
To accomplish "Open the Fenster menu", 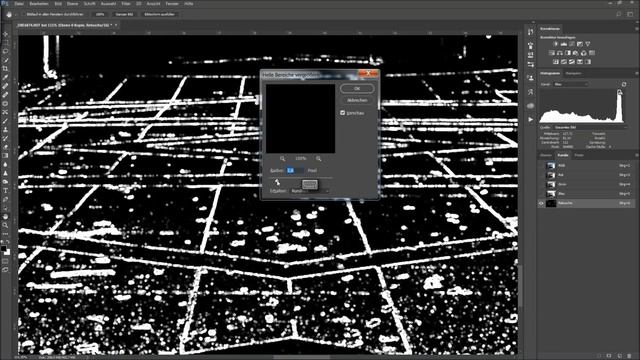I will coord(172,3).
